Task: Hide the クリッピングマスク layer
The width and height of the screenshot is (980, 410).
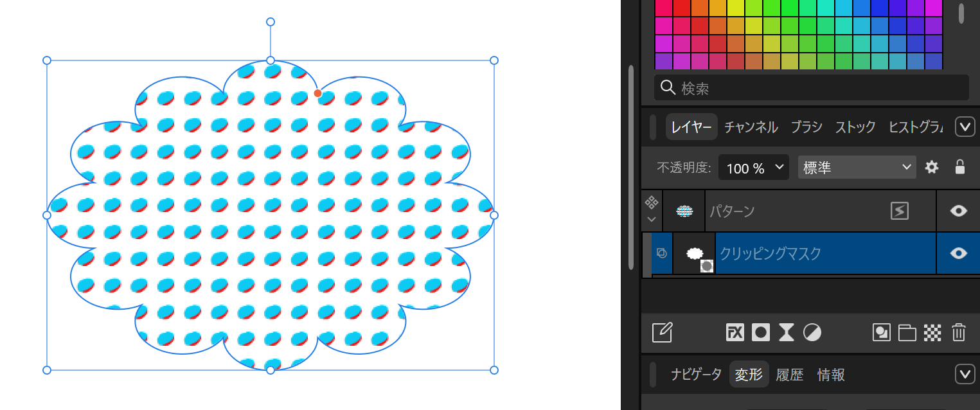Action: click(x=958, y=253)
